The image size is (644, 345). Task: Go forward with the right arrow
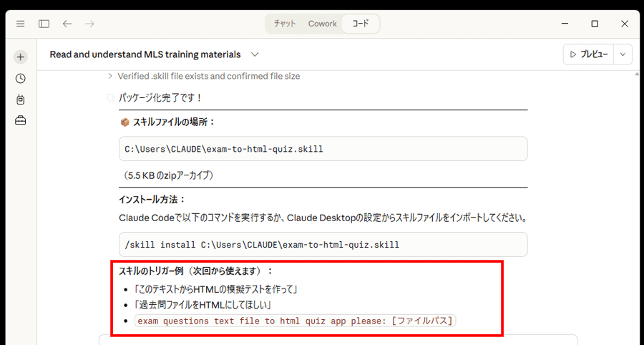click(89, 24)
